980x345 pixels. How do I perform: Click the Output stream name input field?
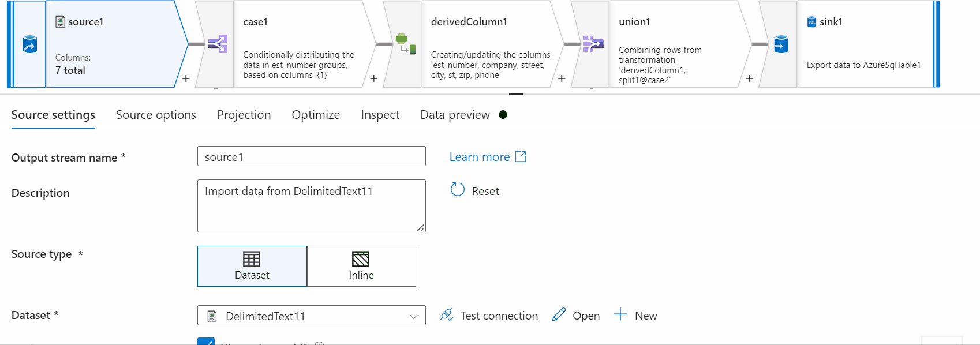311,156
